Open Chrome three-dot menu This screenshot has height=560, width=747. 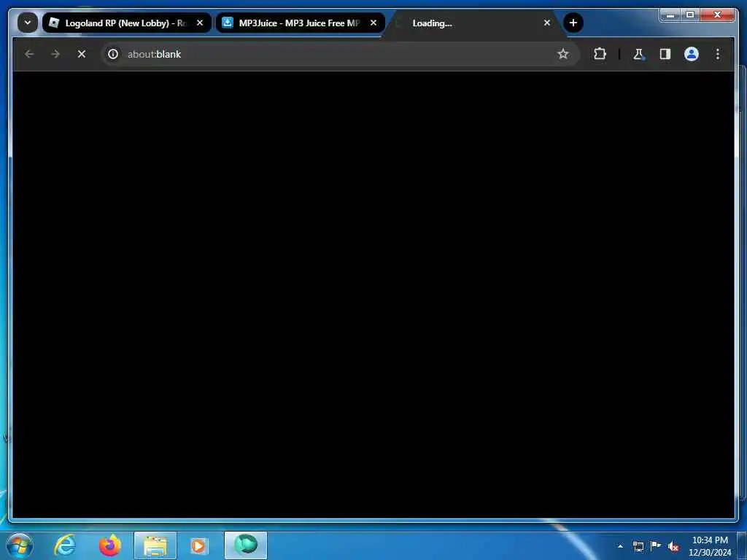coord(718,54)
